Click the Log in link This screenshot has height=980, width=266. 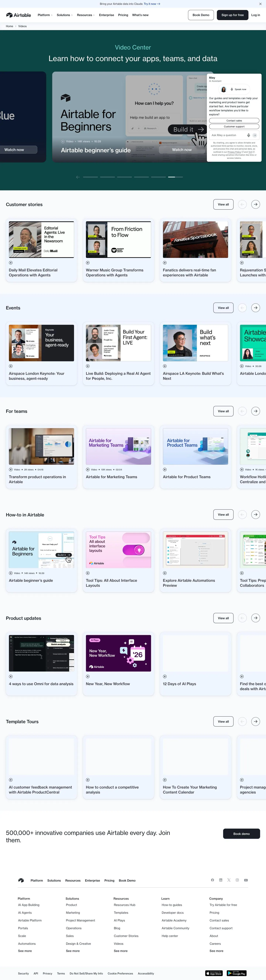[256, 15]
